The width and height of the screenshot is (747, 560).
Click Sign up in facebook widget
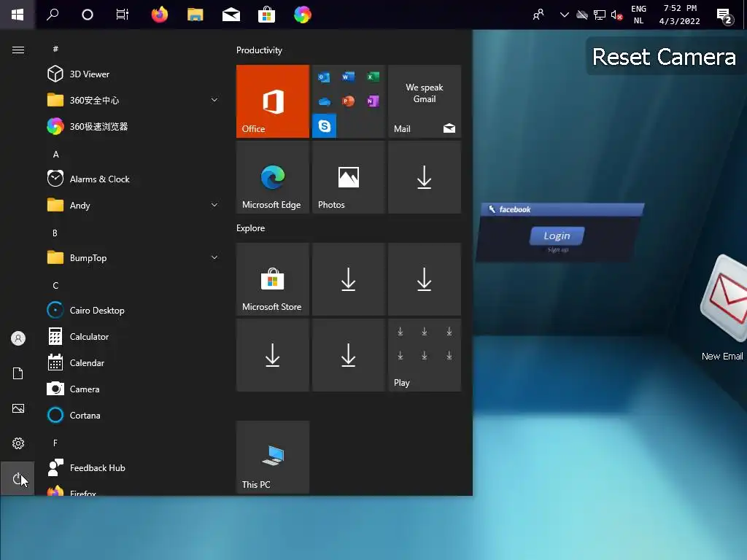(558, 250)
